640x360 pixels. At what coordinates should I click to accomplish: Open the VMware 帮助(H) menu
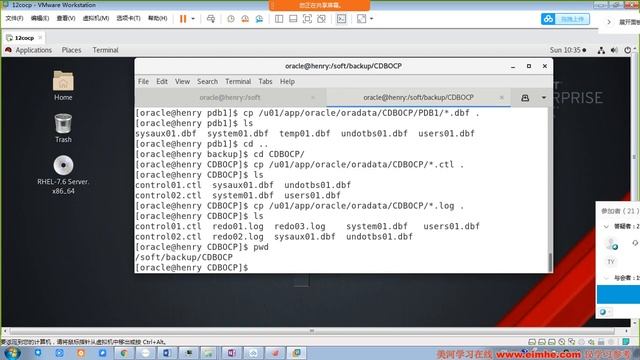tap(158, 18)
